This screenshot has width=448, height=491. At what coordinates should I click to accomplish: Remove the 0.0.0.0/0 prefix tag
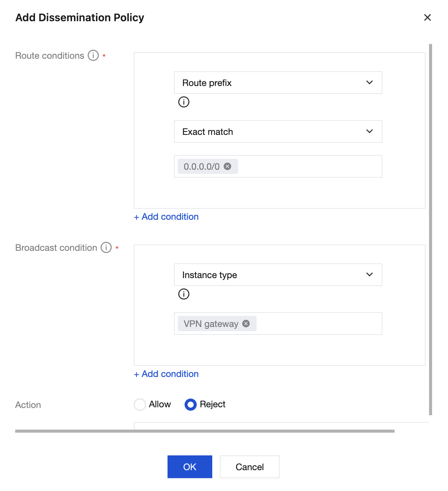(227, 166)
